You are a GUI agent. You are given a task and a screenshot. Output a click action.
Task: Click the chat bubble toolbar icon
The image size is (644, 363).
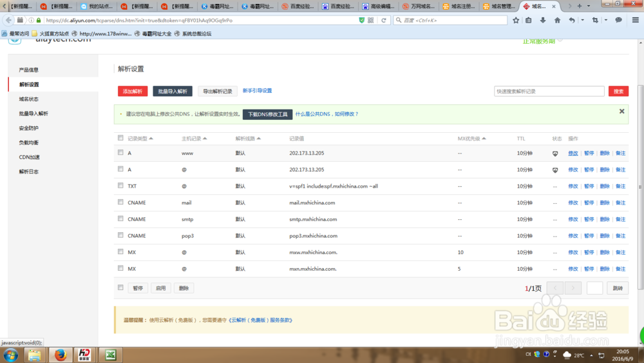pos(618,20)
